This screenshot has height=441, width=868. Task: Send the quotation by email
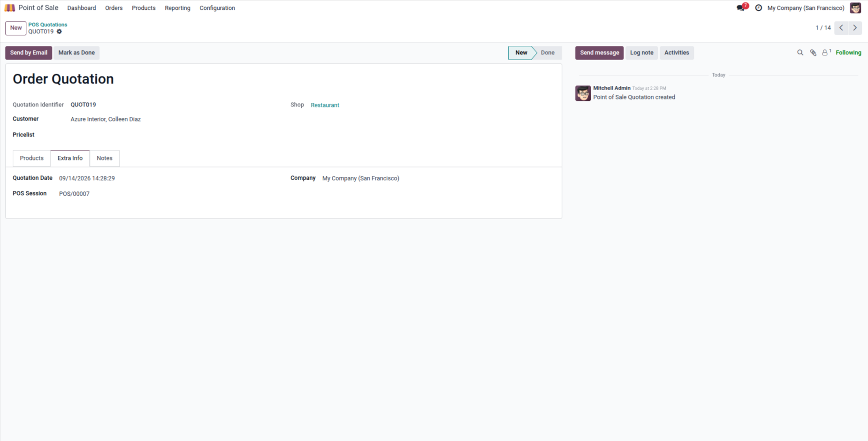point(29,53)
